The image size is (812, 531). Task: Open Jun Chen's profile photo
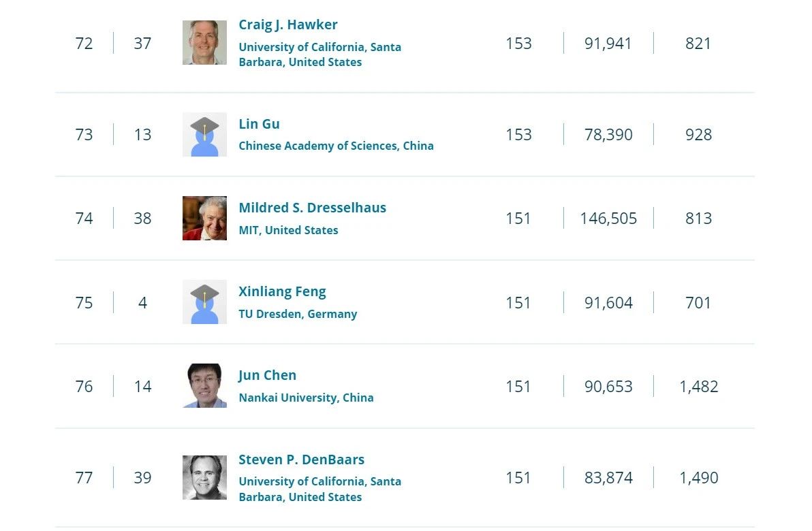tap(204, 386)
